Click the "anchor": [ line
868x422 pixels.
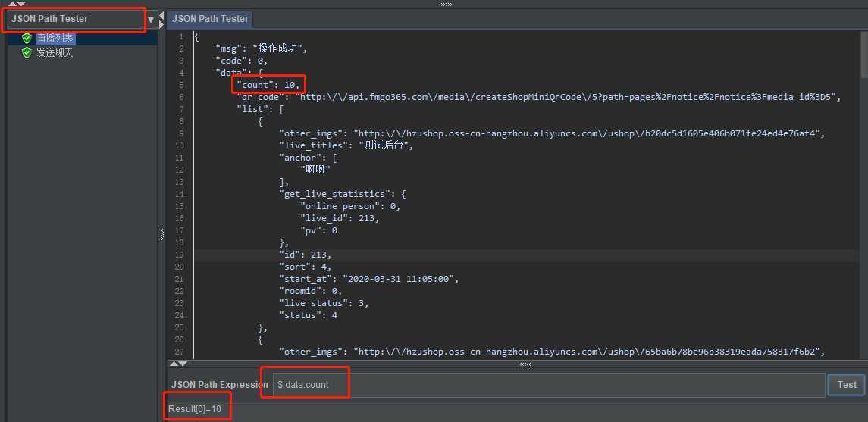(308, 158)
